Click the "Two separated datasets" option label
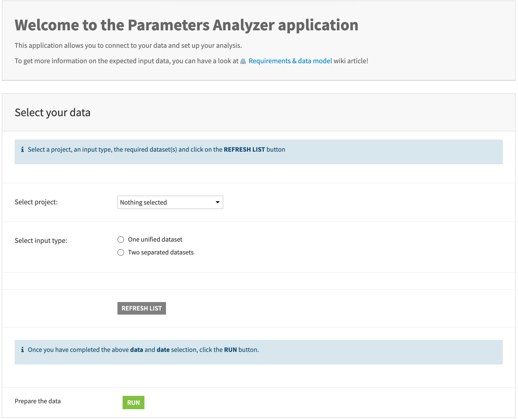This screenshot has width=518, height=420. pyautogui.click(x=161, y=252)
